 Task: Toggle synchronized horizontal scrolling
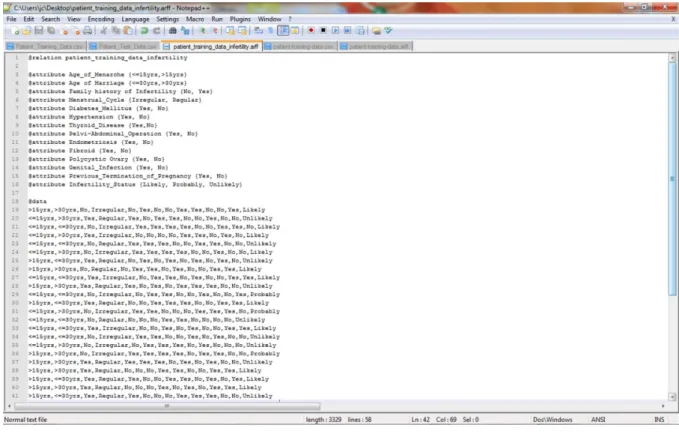click(242, 31)
